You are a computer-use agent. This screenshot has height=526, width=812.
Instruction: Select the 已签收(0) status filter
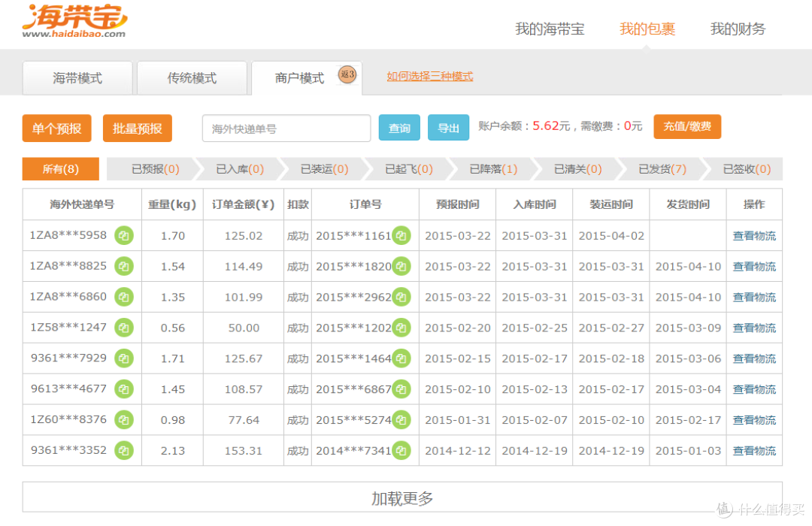click(x=747, y=169)
